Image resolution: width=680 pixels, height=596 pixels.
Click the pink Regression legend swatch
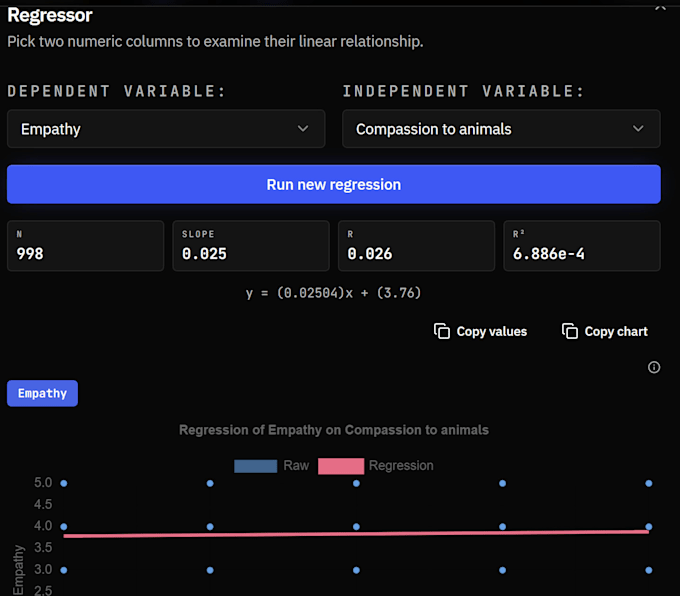(x=341, y=466)
